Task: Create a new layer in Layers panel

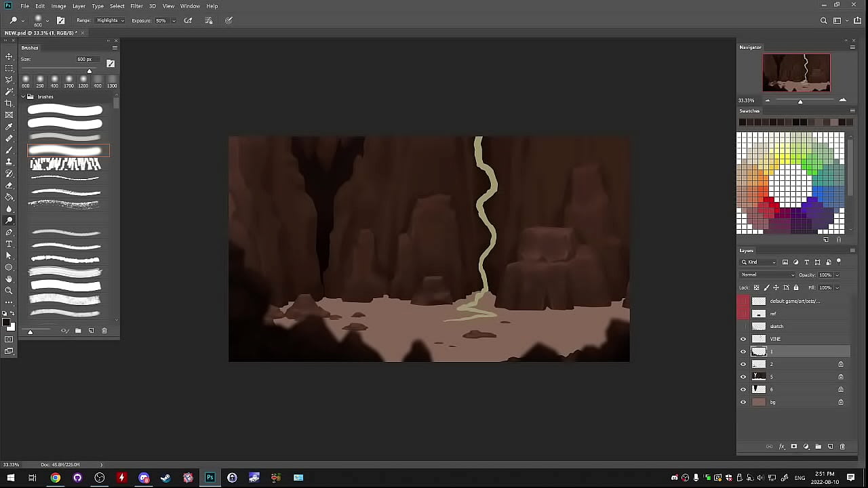Action: [831, 447]
